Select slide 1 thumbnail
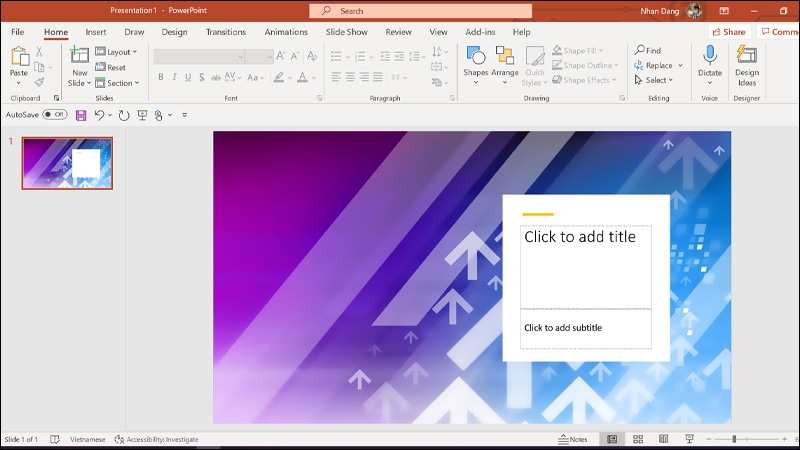This screenshot has width=800, height=450. pos(67,163)
